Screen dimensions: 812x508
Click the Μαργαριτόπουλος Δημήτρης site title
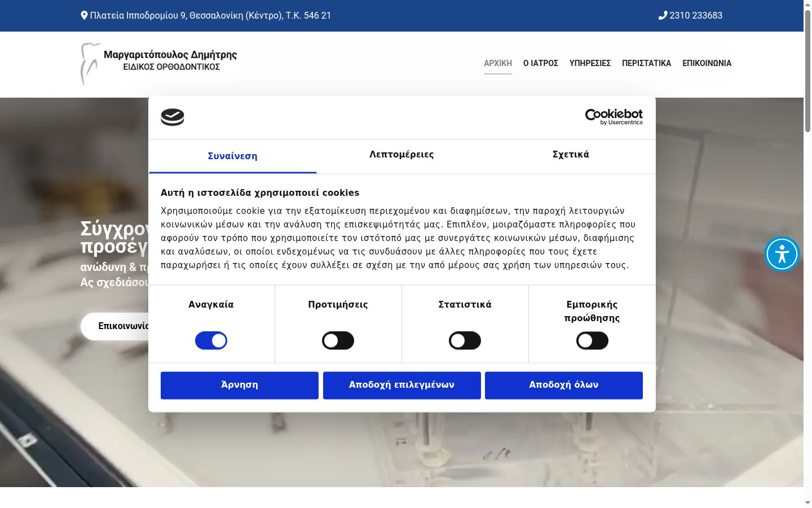point(170,55)
